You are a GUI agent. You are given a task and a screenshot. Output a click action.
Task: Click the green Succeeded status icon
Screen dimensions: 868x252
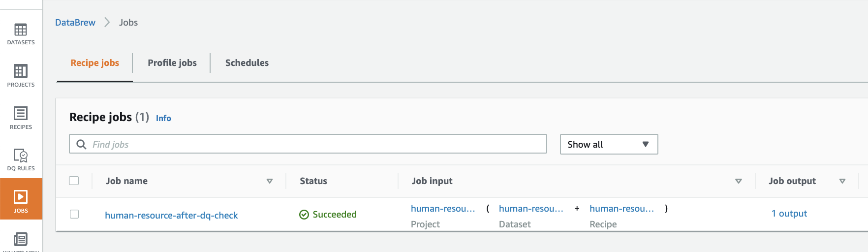click(304, 215)
